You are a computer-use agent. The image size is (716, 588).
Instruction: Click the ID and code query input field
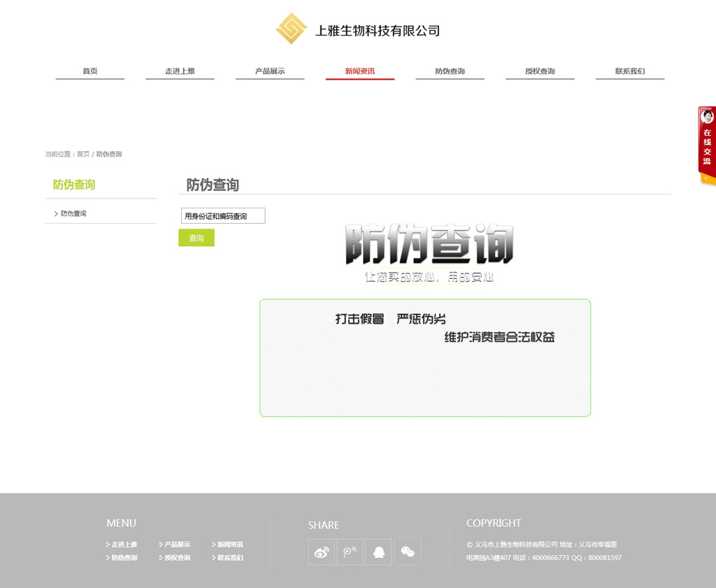click(223, 216)
